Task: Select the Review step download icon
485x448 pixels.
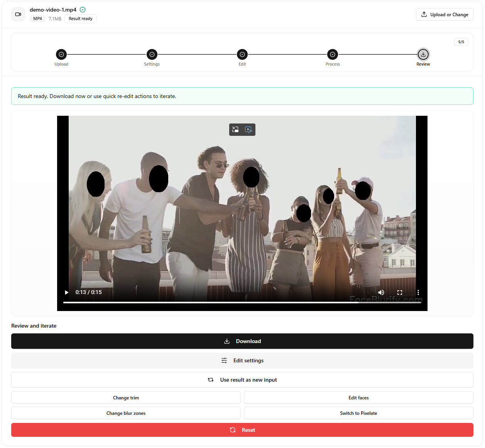Action: [423, 54]
